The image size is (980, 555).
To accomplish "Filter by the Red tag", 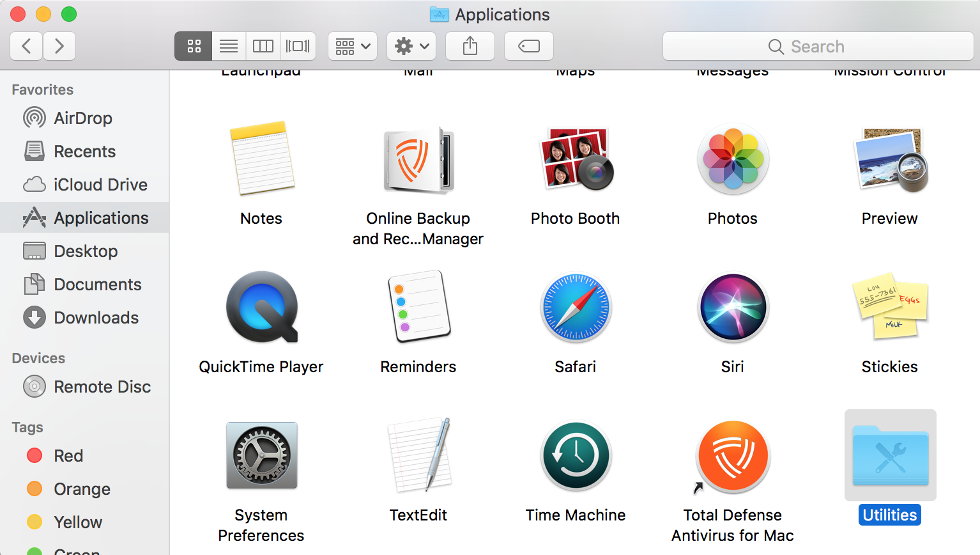I will pyautogui.click(x=84, y=456).
